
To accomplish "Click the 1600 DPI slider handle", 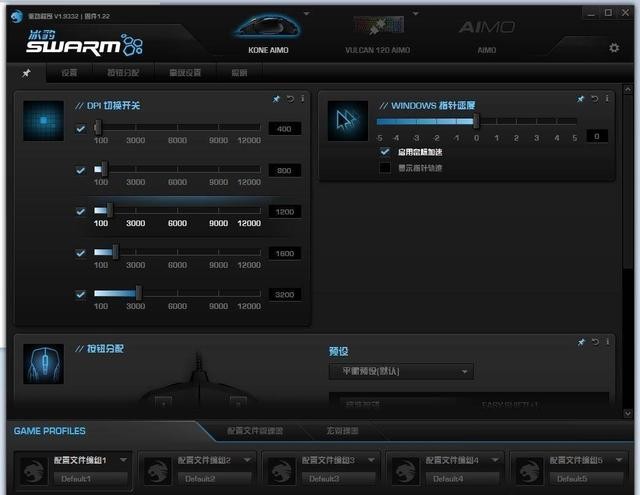I will point(116,252).
